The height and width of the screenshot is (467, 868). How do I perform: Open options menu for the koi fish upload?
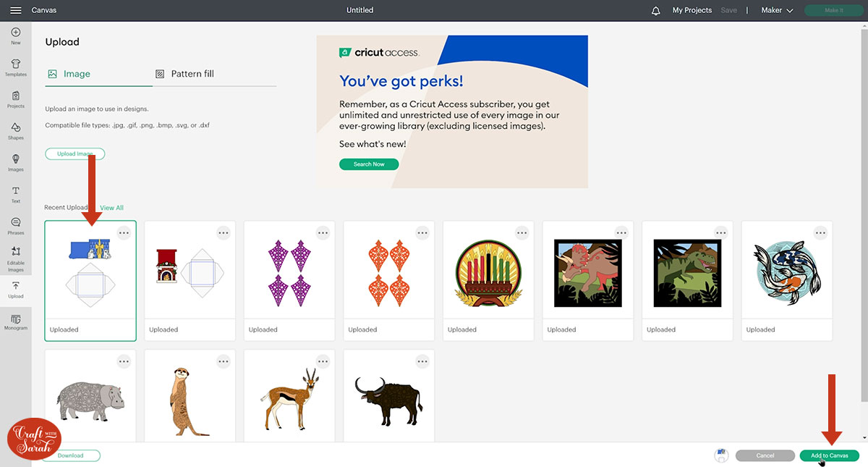click(820, 233)
